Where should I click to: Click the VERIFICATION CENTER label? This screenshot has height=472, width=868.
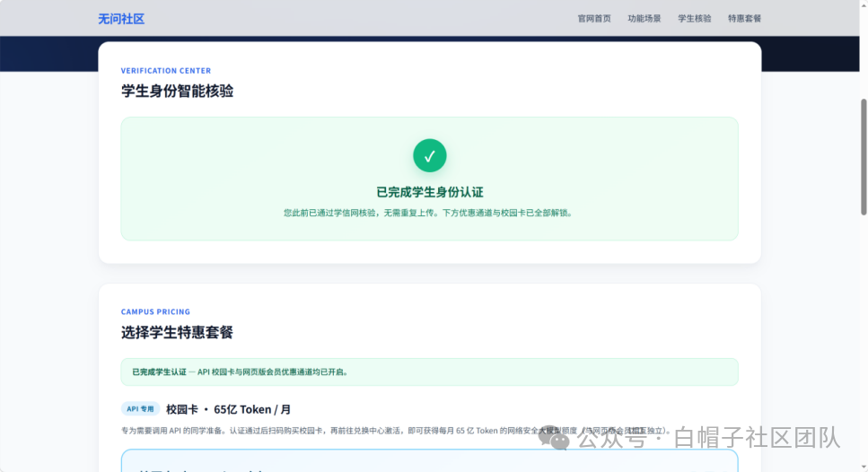[166, 71]
